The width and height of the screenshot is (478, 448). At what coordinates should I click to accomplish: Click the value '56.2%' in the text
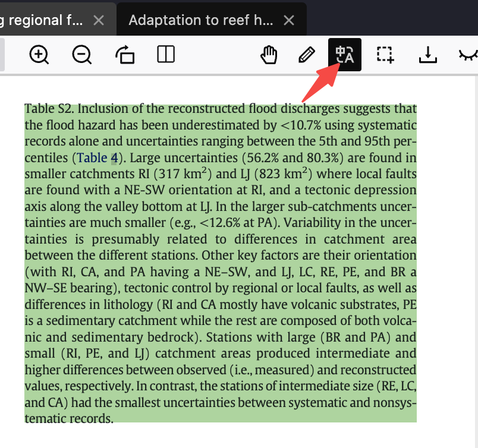pos(262,157)
